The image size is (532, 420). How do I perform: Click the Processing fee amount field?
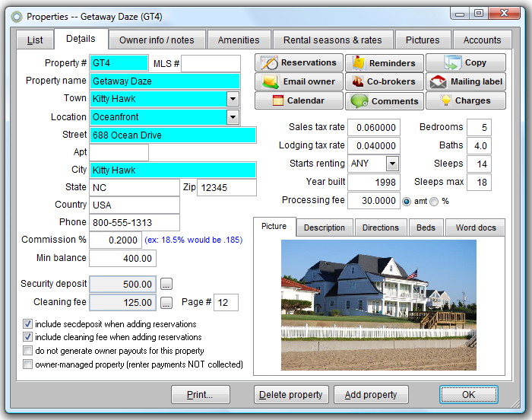(374, 200)
